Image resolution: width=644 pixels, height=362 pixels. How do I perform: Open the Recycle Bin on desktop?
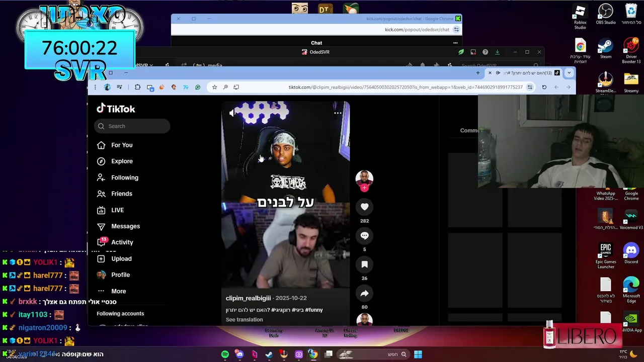[631, 15]
